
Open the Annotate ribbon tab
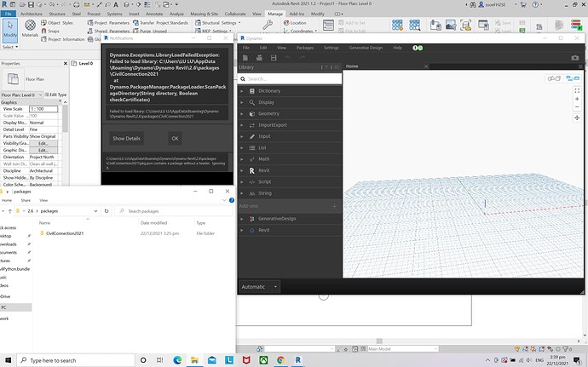(154, 14)
